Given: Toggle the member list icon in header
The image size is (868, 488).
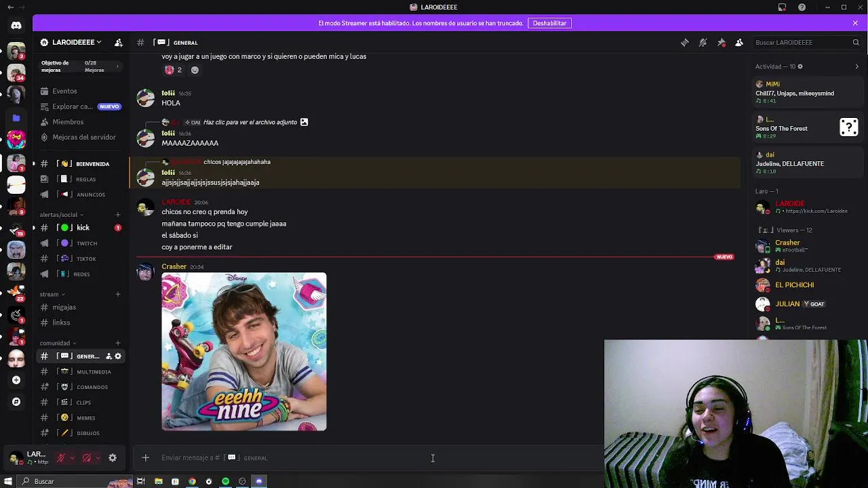Looking at the screenshot, I should coord(739,42).
